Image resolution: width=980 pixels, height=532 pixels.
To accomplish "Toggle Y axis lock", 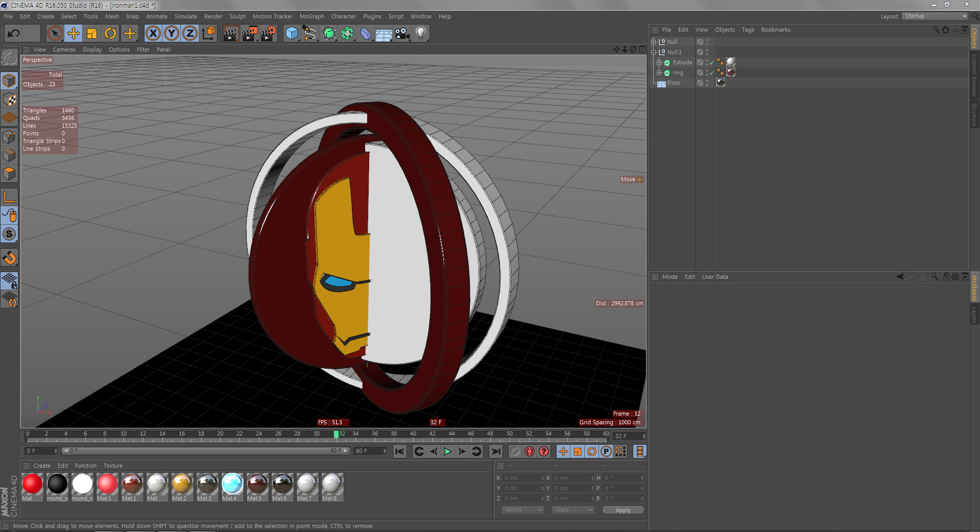I will click(x=172, y=34).
